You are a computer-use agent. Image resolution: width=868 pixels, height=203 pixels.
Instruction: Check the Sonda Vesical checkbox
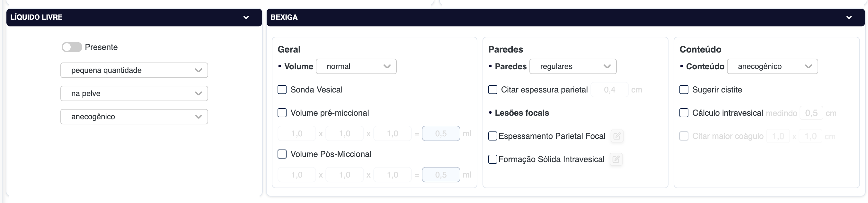click(x=282, y=90)
